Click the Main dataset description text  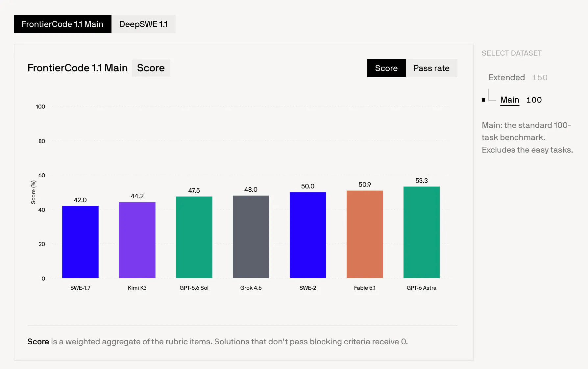click(527, 137)
